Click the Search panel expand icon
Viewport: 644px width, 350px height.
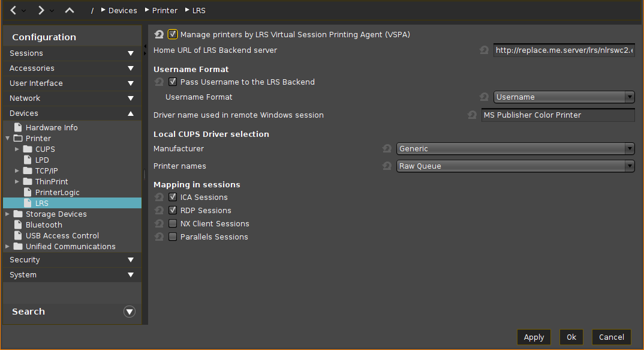[x=130, y=312]
